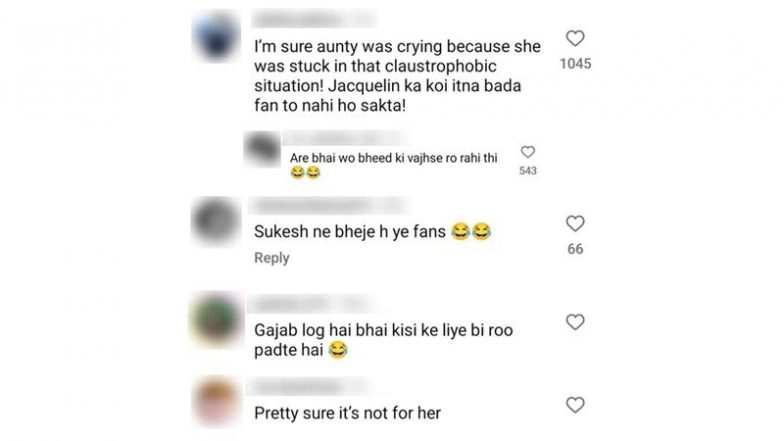
Task: Open blurred username above 'Gajab log hai'
Action: click(310, 304)
